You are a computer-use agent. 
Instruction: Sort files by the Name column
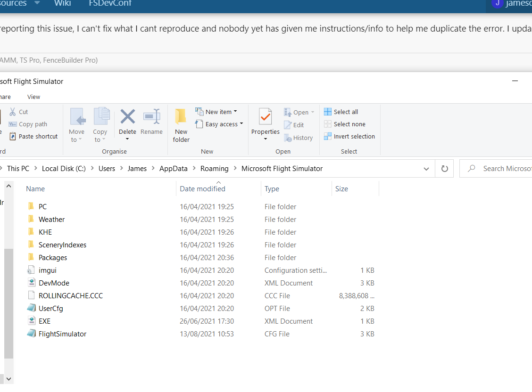[35, 189]
